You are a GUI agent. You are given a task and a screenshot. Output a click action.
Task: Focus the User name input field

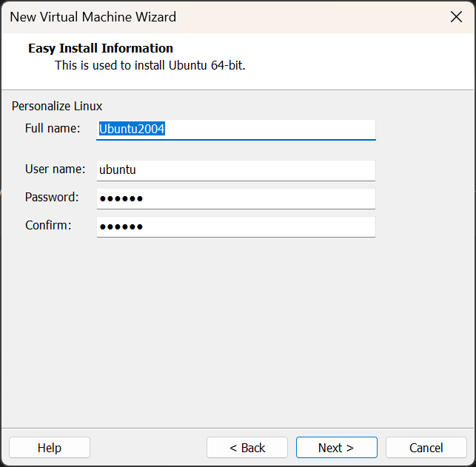click(x=235, y=170)
